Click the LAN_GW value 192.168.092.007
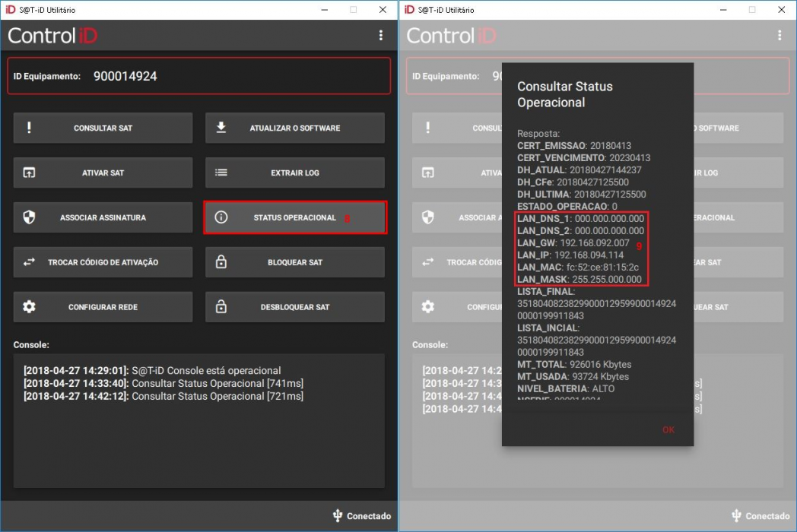This screenshot has width=797, height=532. 594,243
